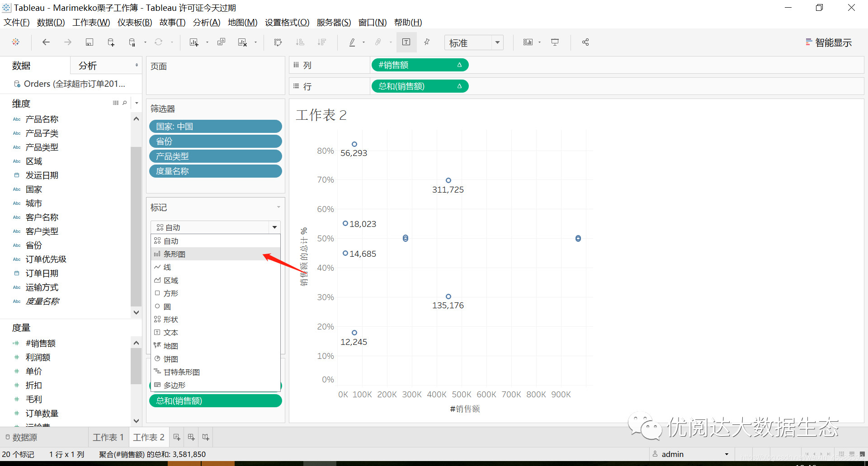Click the 国家: 中国 filter pill

[x=216, y=127]
